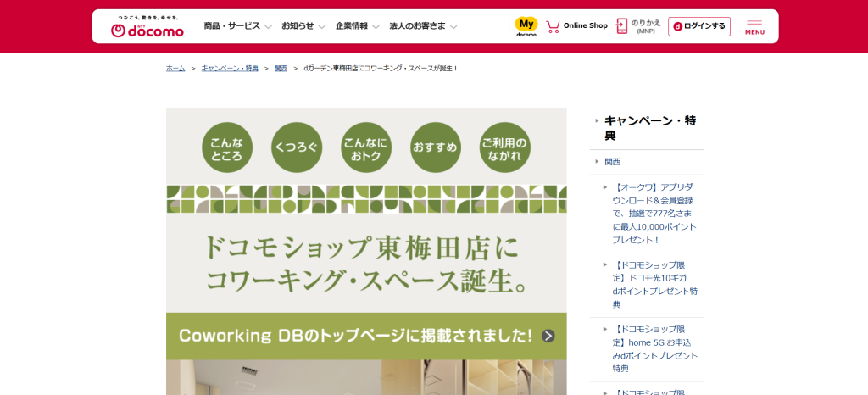Click the くつろぐ green circle
The height and width of the screenshot is (395, 868).
[x=297, y=147]
